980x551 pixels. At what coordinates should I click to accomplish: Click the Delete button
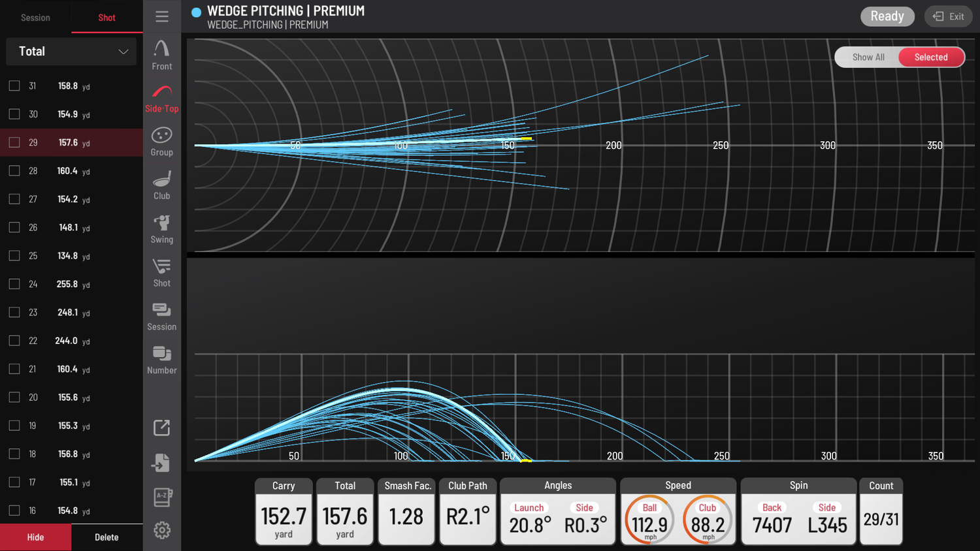tap(107, 537)
